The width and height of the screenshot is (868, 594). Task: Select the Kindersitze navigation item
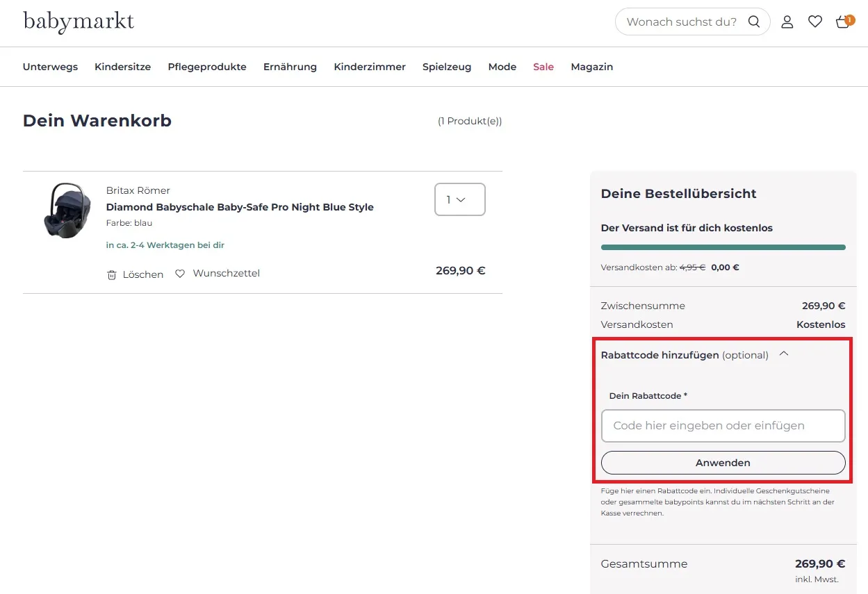(122, 67)
